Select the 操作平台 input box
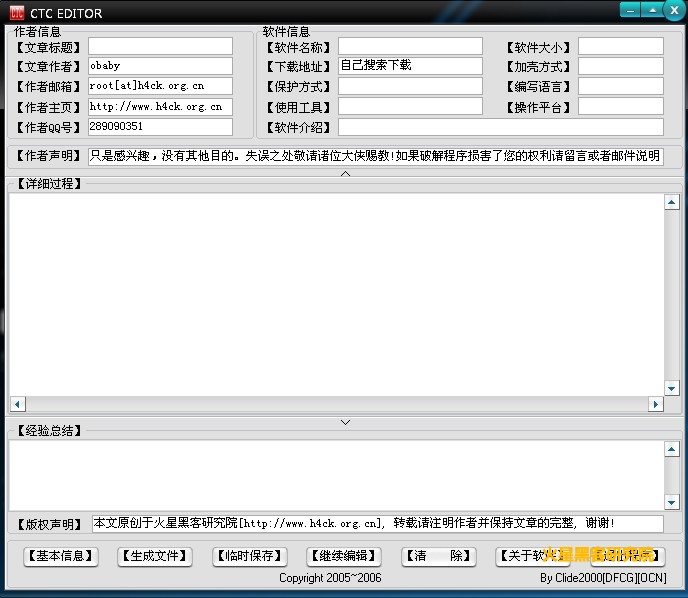The image size is (688, 598). (x=620, y=107)
